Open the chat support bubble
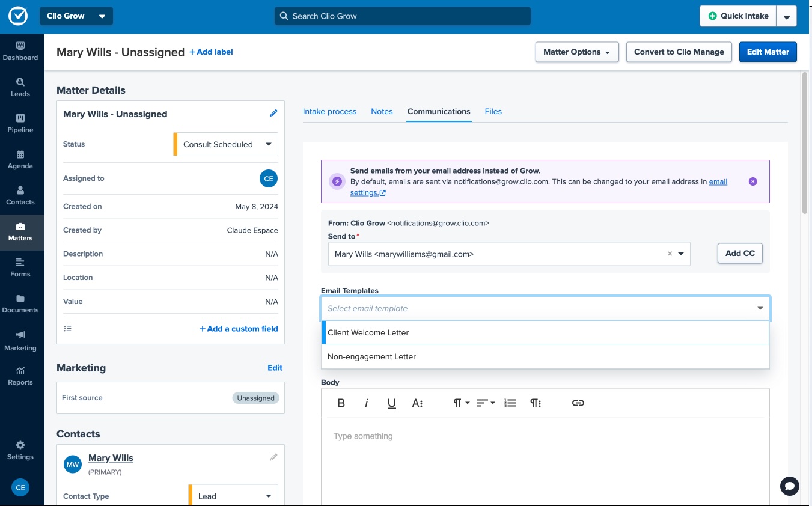The height and width of the screenshot is (506, 812). point(789,486)
